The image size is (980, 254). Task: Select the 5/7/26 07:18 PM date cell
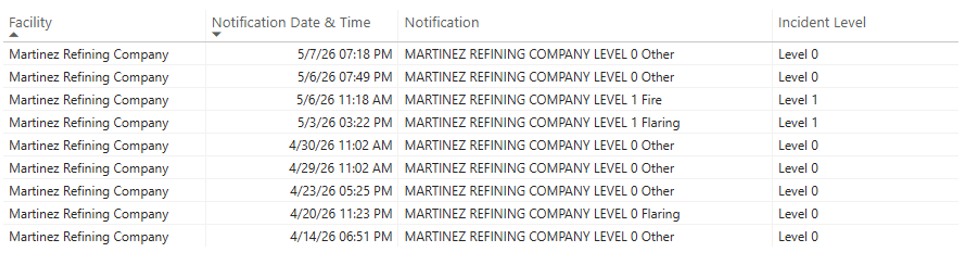(x=345, y=54)
